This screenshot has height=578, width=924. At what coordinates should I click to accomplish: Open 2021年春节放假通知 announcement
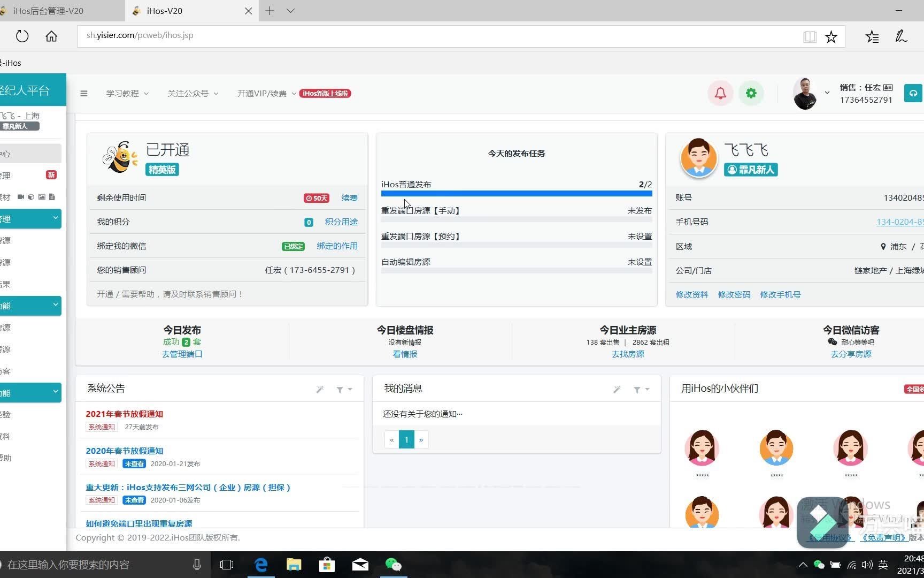tap(124, 414)
